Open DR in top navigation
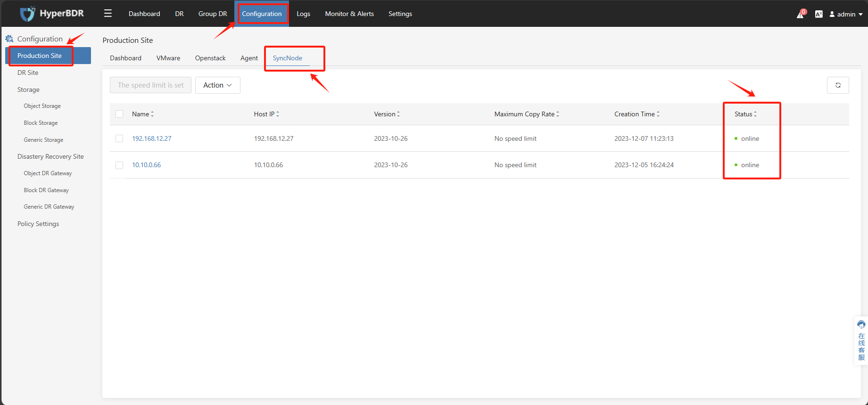This screenshot has width=868, height=405. point(179,14)
